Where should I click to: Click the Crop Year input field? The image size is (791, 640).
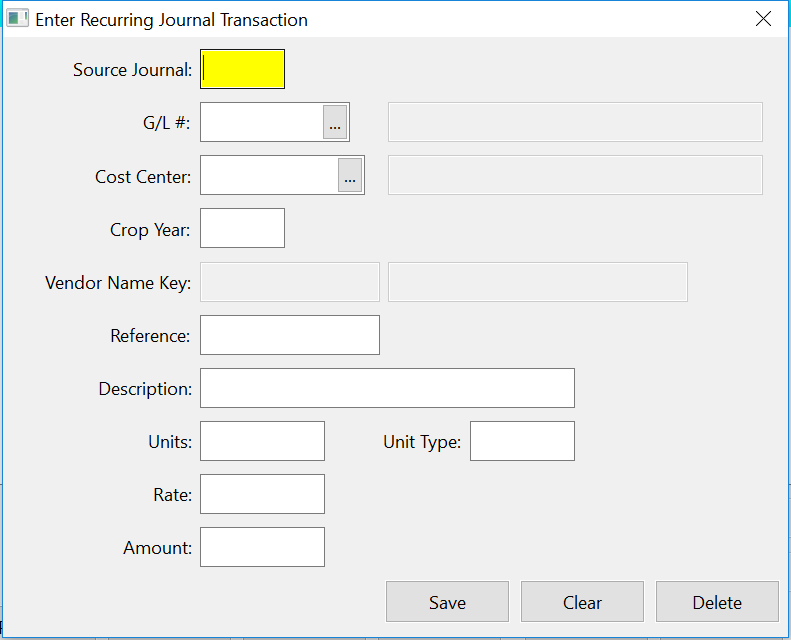point(243,229)
